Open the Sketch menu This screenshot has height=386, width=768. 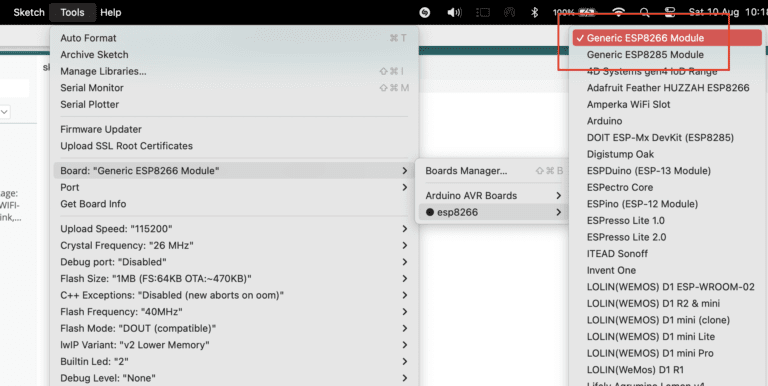29,12
